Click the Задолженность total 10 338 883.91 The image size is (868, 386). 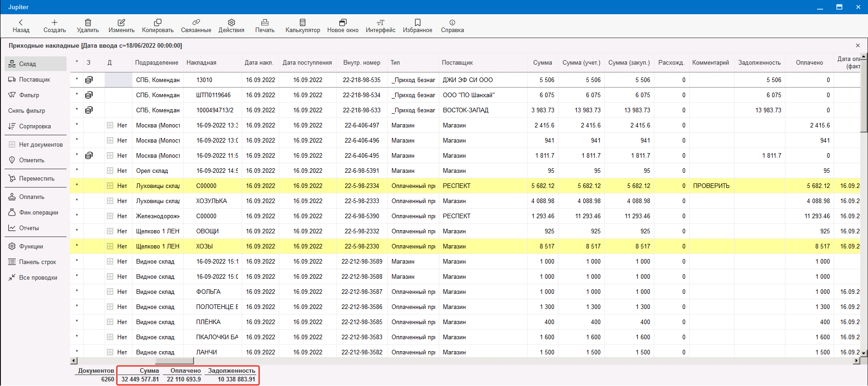[x=237, y=379]
